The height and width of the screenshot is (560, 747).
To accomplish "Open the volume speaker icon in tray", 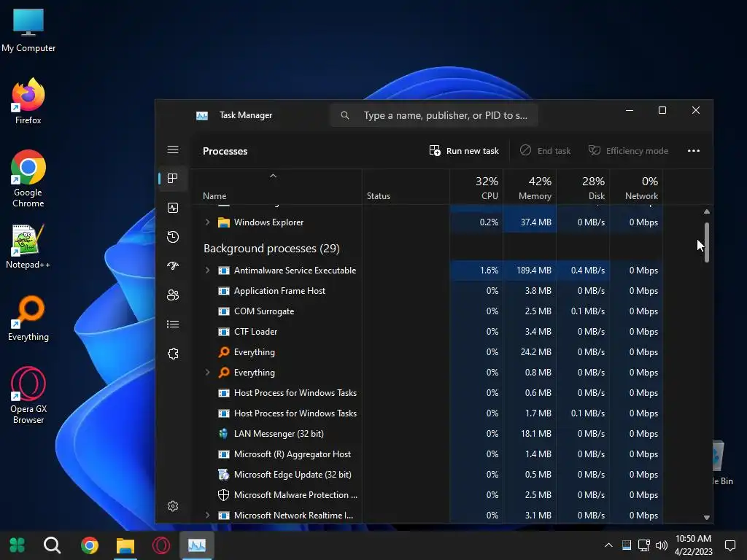I will (661, 545).
